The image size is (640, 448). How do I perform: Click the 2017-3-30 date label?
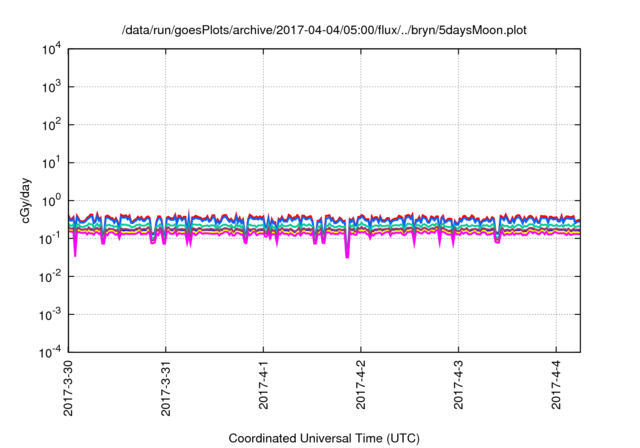(x=68, y=388)
